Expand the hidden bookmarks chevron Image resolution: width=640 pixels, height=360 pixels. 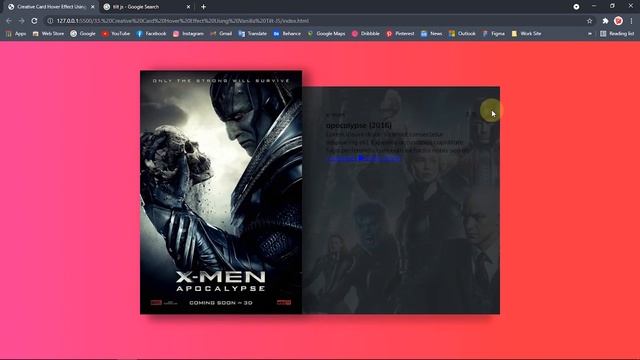coord(589,33)
